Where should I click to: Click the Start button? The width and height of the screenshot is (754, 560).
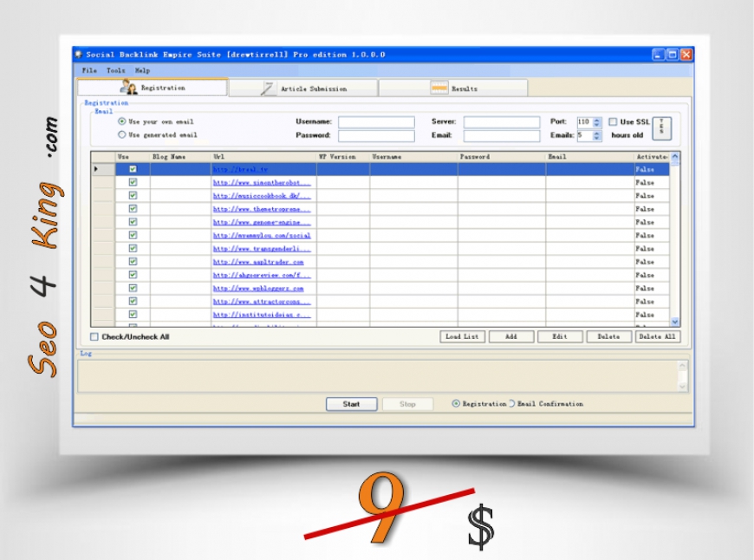[351, 404]
